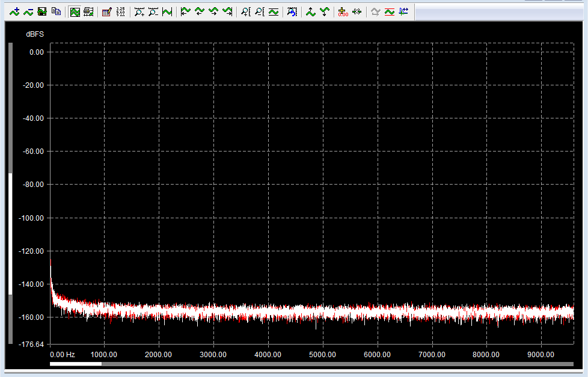
Task: Click the 7000.00 x-axis label
Action: point(432,355)
